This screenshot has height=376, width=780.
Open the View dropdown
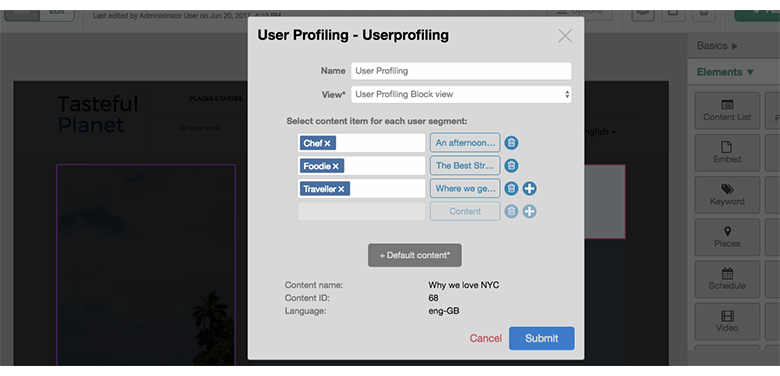pyautogui.click(x=461, y=94)
